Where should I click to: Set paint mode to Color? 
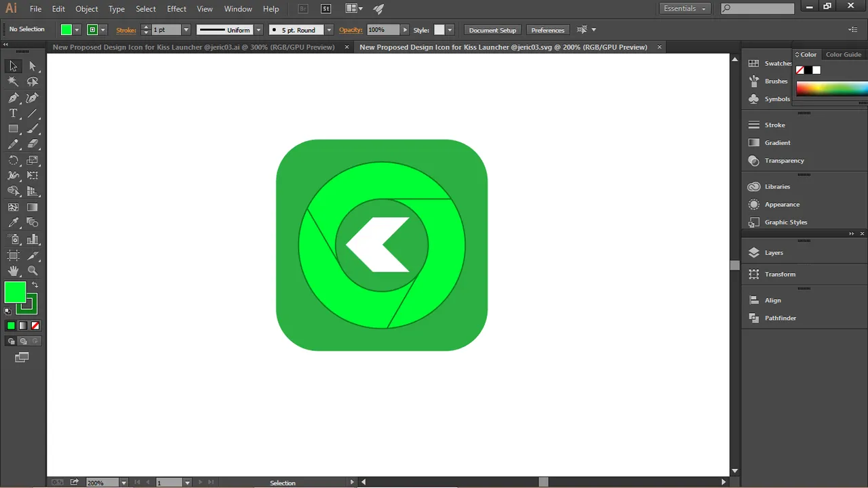(x=11, y=325)
